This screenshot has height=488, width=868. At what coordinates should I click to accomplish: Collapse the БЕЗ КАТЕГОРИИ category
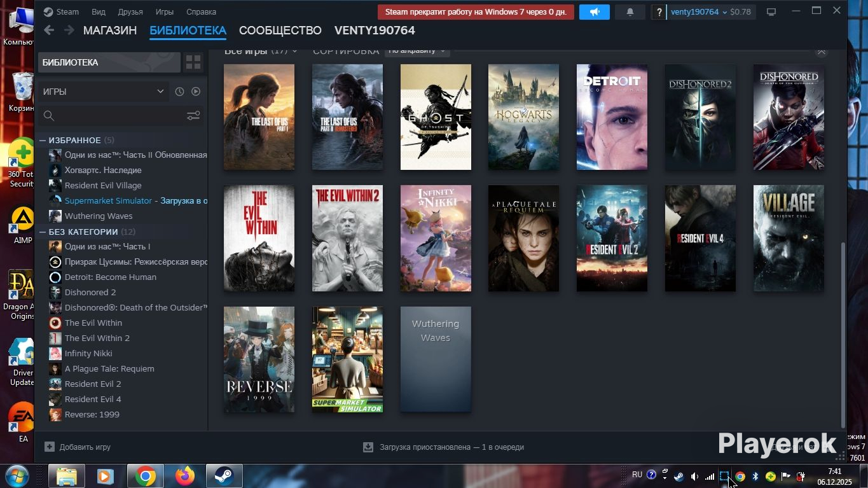tap(43, 232)
